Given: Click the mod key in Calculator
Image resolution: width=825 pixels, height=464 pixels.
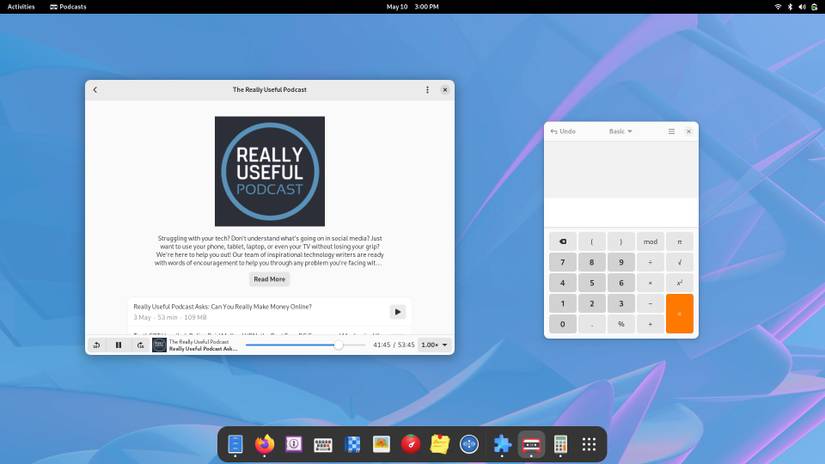Looking at the screenshot, I should point(650,242).
